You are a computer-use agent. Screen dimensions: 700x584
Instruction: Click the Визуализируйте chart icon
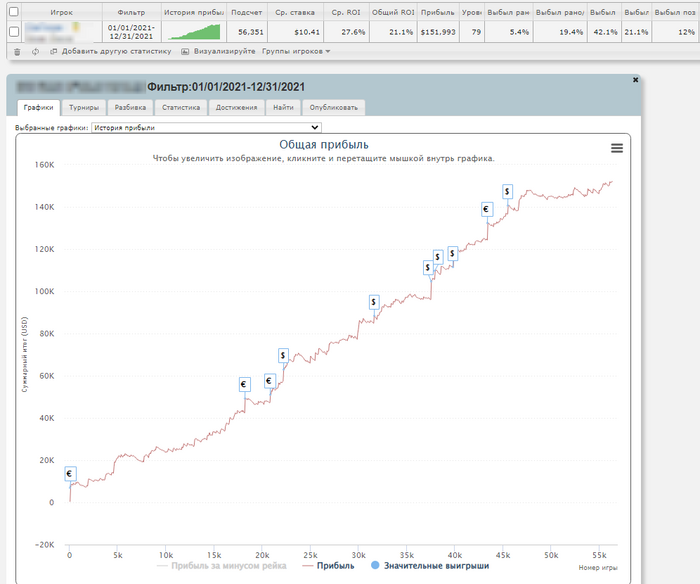pyautogui.click(x=186, y=51)
